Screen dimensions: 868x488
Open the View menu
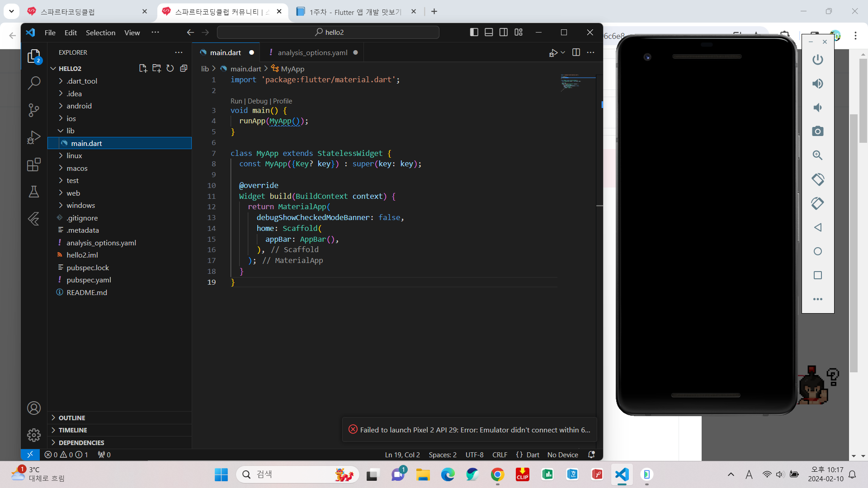click(x=132, y=33)
